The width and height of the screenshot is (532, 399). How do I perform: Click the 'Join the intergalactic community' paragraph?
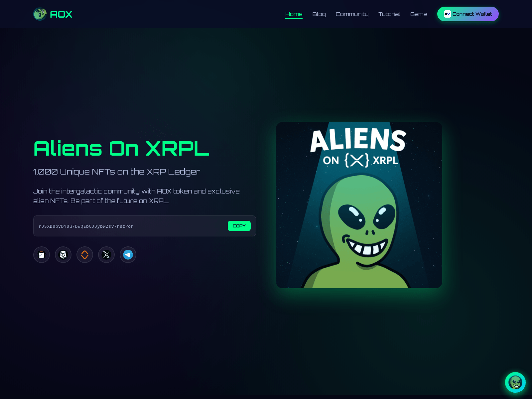coord(136,196)
